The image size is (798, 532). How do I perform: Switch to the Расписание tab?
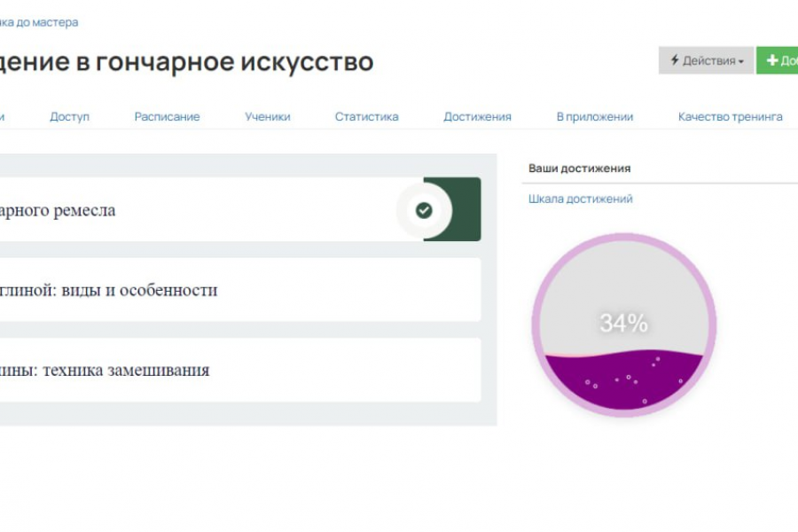pos(167,116)
